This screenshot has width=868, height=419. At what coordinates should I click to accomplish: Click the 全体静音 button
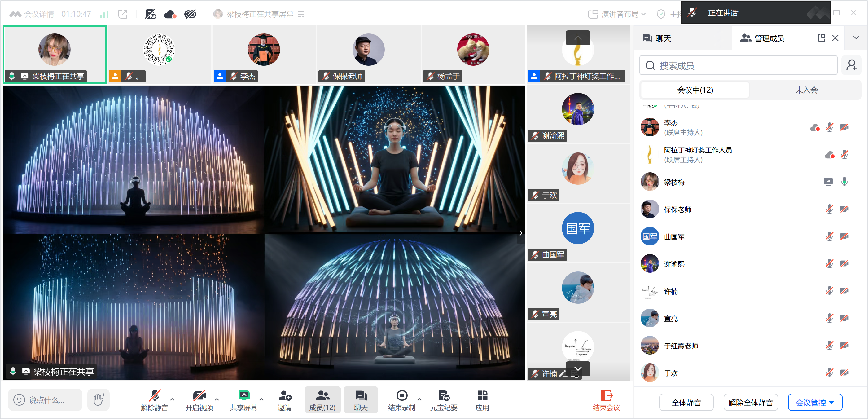click(x=686, y=402)
